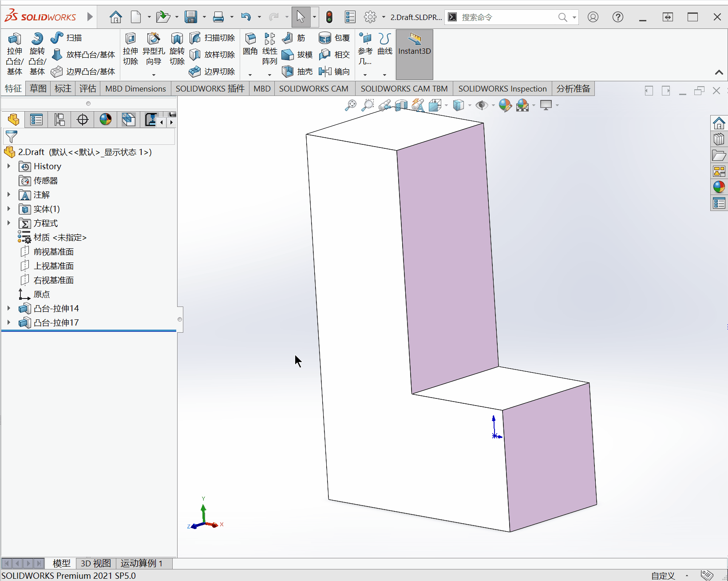
Task: Click the Rebuild traffic light icon
Action: pyautogui.click(x=329, y=17)
